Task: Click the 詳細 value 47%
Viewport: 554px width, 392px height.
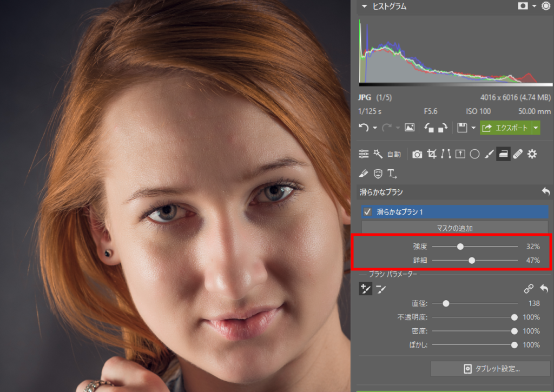Action: (x=533, y=260)
